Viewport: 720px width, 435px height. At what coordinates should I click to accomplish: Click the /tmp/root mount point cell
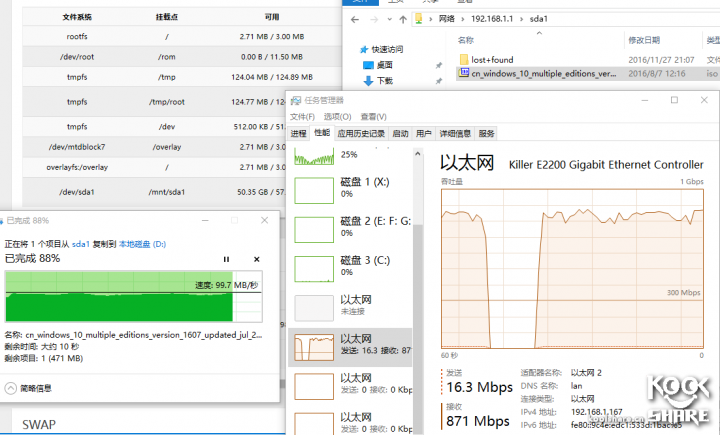[167, 102]
